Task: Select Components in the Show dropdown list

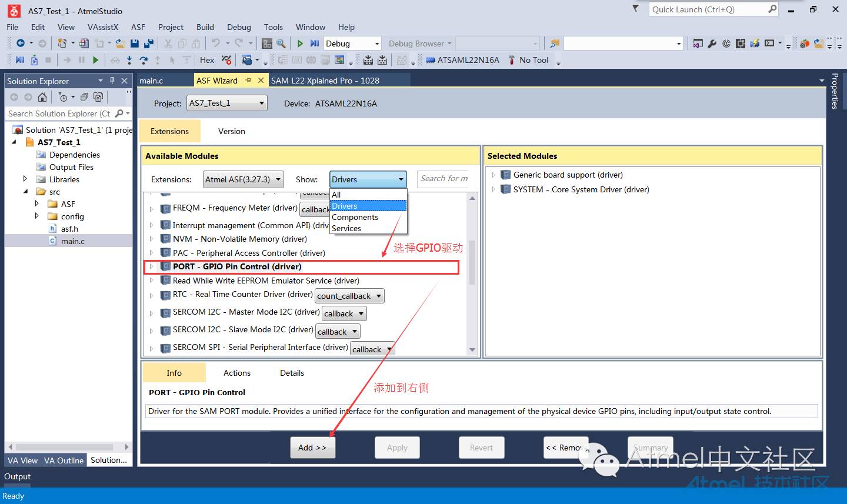Action: coord(368,217)
